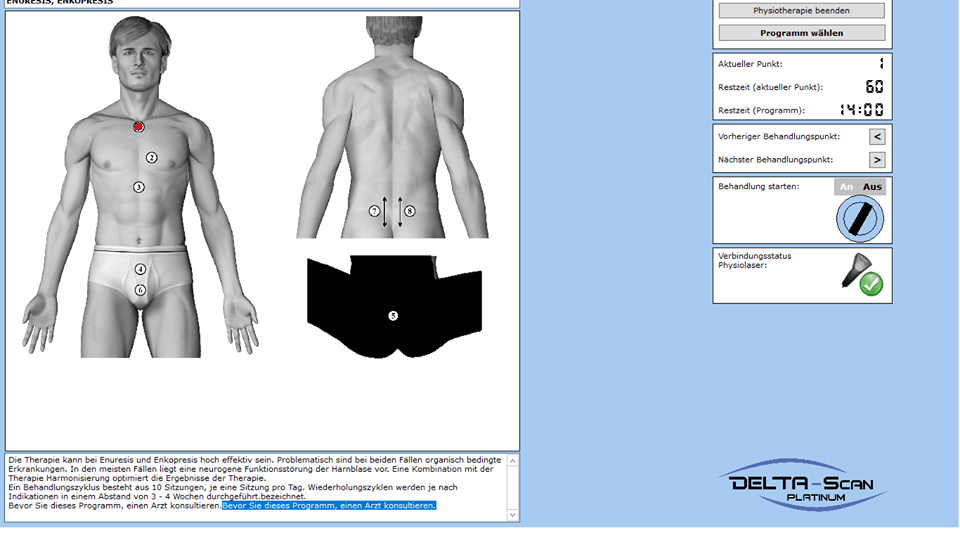Click the 'Verbindungsstatus Physiolaser:' label
960x540 pixels.
pos(755,260)
